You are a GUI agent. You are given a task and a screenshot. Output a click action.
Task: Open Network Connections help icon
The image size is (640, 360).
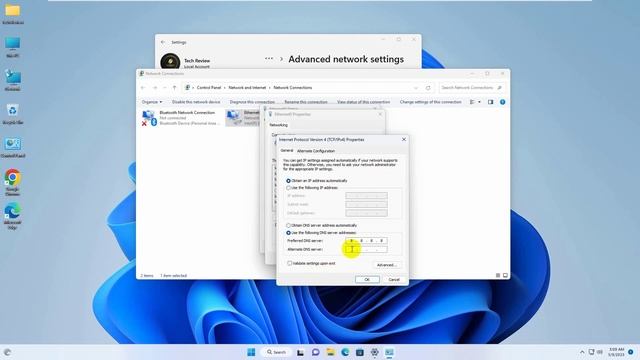pos(502,102)
